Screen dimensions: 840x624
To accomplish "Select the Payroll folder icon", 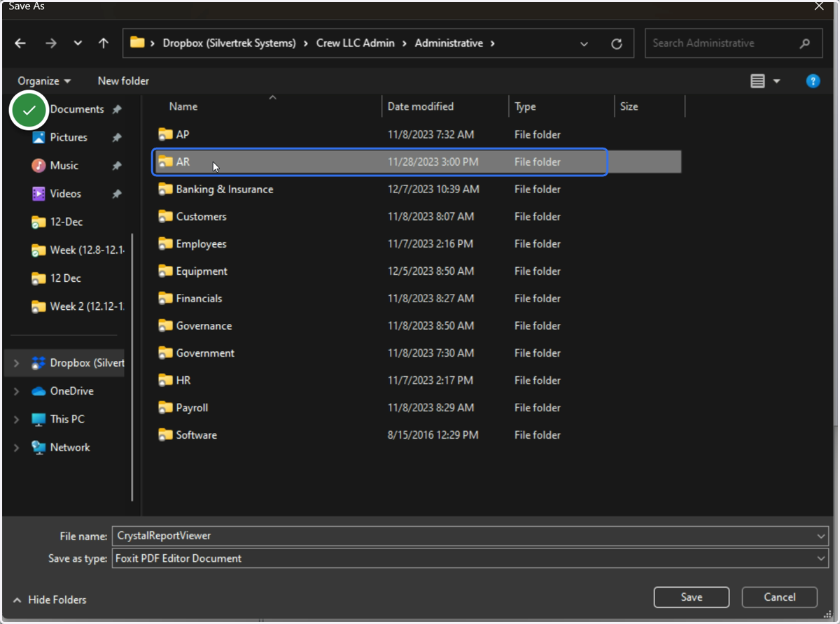I will click(x=165, y=407).
